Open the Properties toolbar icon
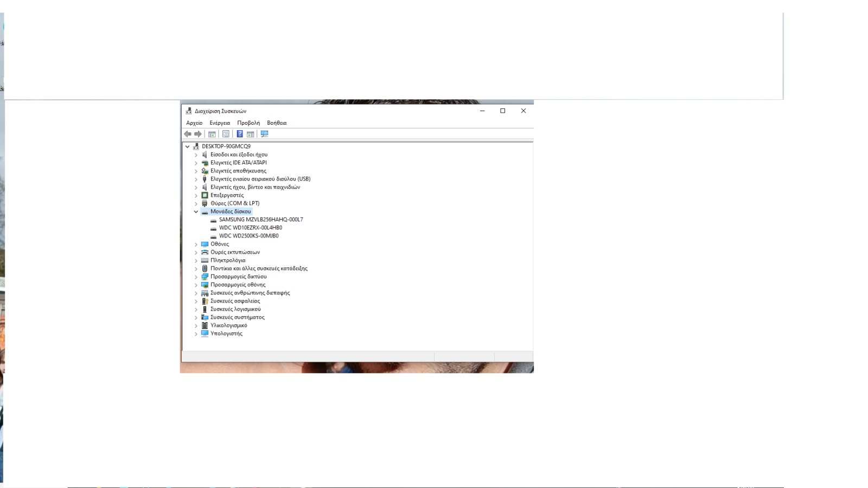Image resolution: width=868 pixels, height=488 pixels. pos(226,134)
